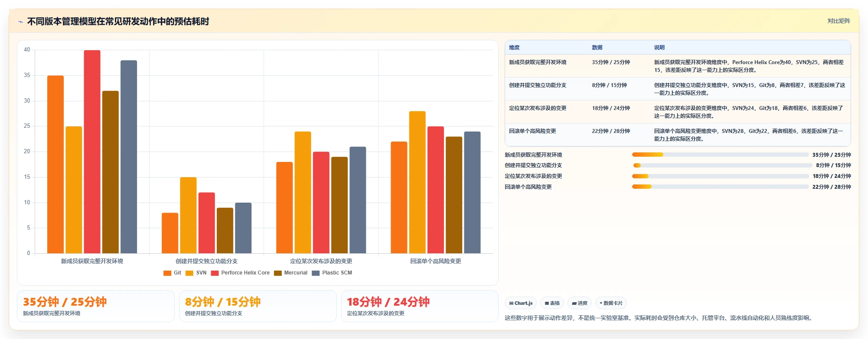
Task: Click the footnote beginning 这些数字用于展示动作差异
Action: pyautogui.click(x=659, y=318)
